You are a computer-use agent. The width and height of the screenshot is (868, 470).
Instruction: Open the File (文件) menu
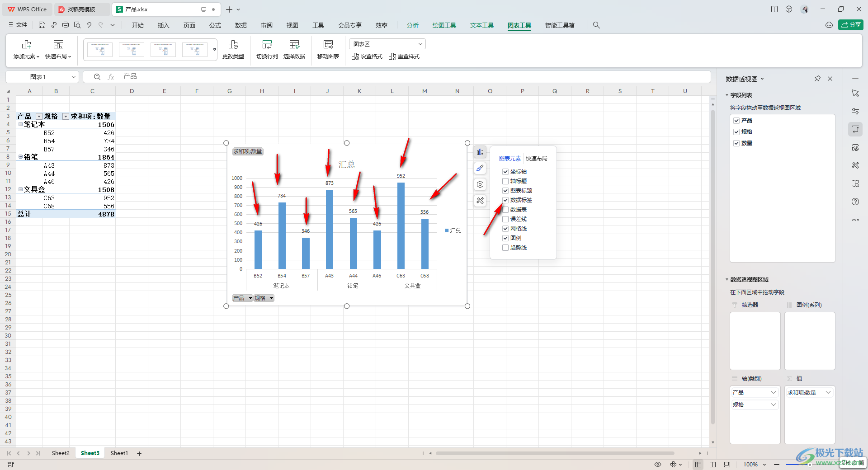point(18,25)
